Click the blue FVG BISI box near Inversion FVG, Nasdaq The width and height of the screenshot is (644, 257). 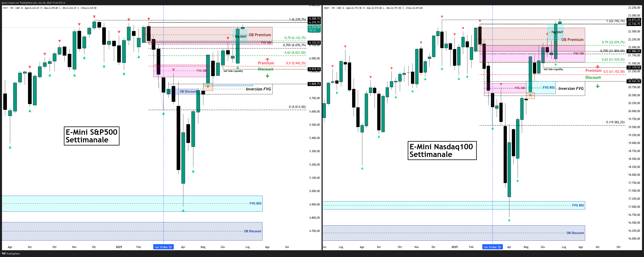pyautogui.click(x=541, y=88)
